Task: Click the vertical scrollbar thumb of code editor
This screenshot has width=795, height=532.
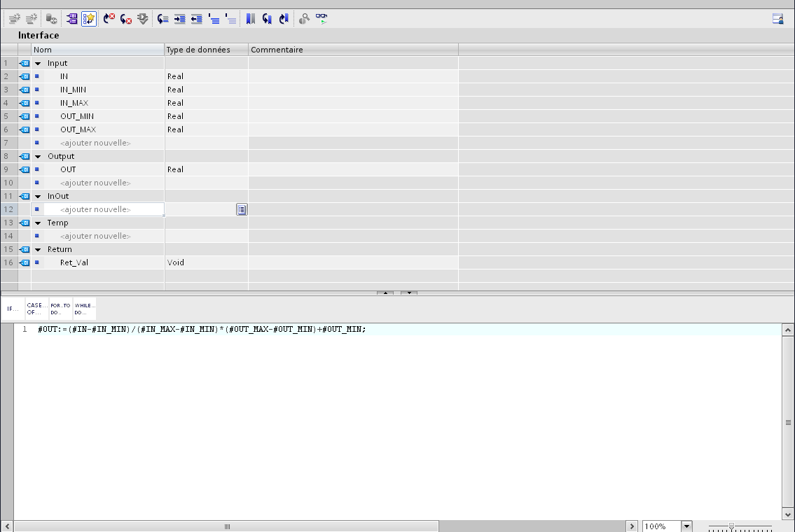Action: click(x=788, y=422)
